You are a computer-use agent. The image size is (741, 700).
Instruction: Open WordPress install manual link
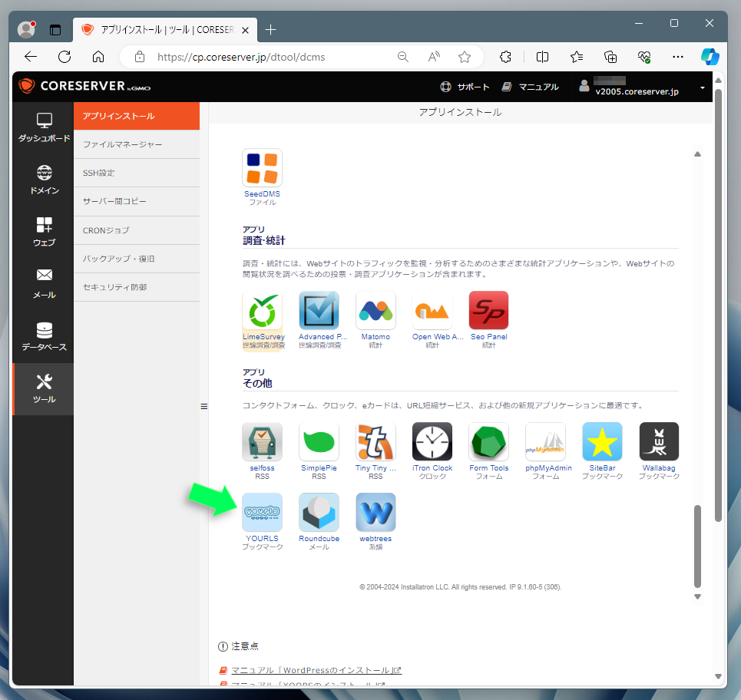pos(316,670)
